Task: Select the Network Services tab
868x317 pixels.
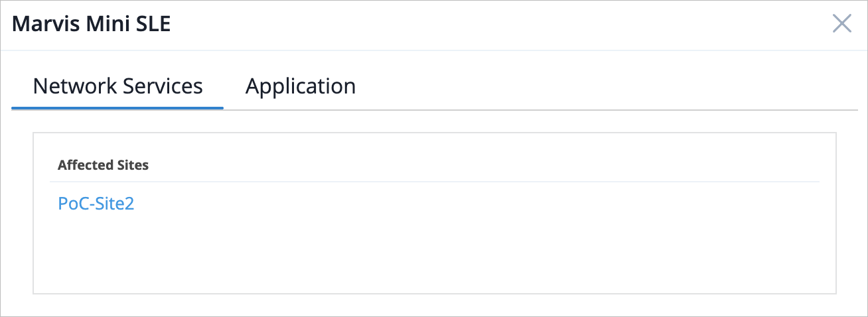Action: click(x=117, y=86)
